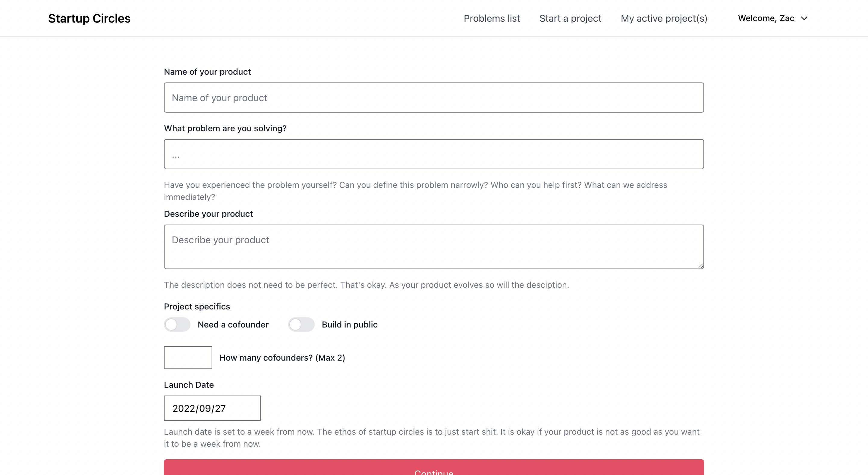View My active project(s)
The image size is (868, 475).
[x=664, y=19]
